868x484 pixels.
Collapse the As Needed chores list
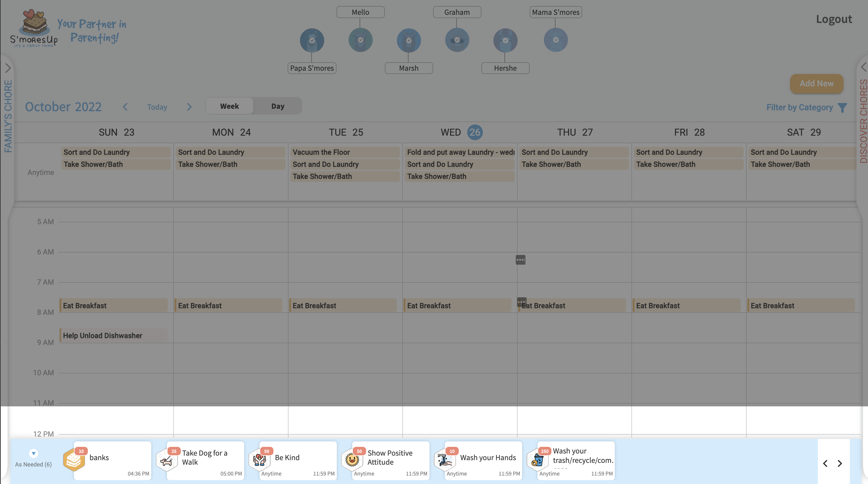[34, 453]
